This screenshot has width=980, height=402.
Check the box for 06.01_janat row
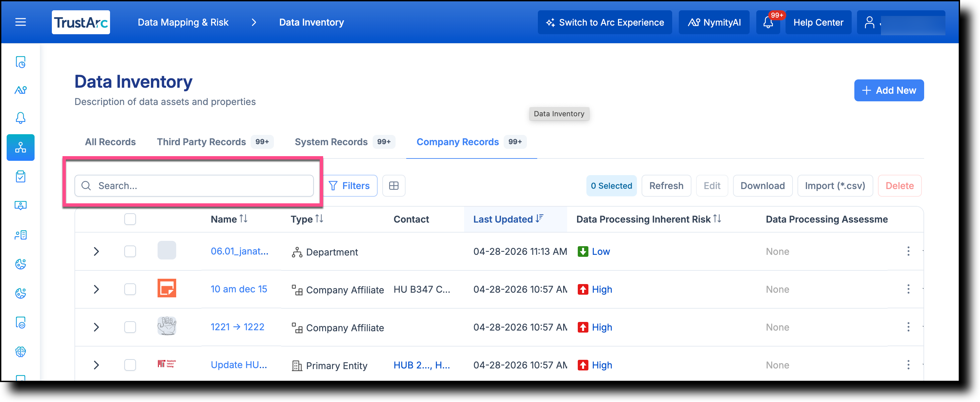(x=130, y=251)
